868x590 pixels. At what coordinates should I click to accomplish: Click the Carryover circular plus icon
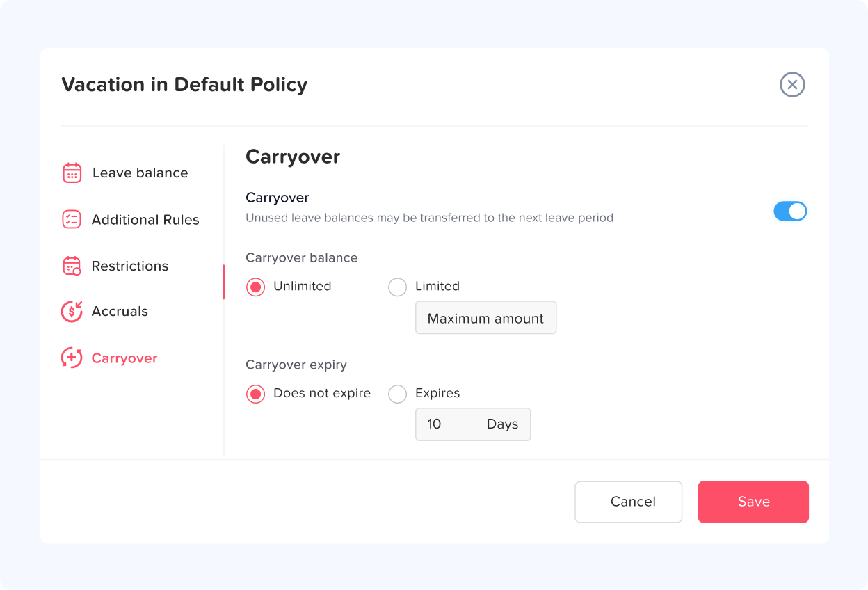pyautogui.click(x=72, y=358)
